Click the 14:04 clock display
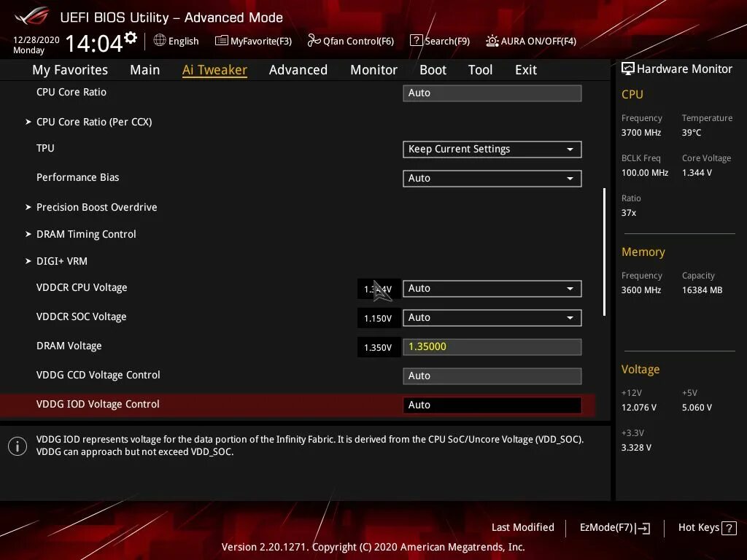Screen dimensions: 747x560 pos(94,43)
